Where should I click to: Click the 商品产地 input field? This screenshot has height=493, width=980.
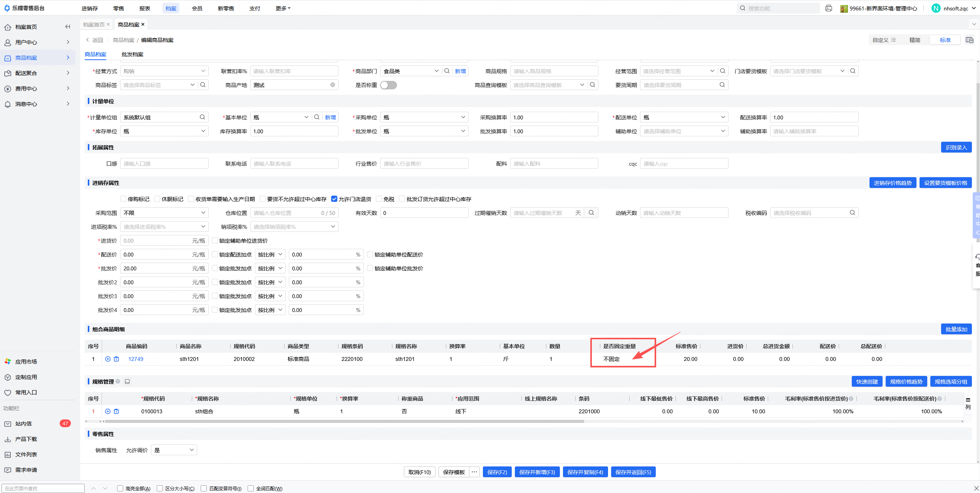(291, 85)
